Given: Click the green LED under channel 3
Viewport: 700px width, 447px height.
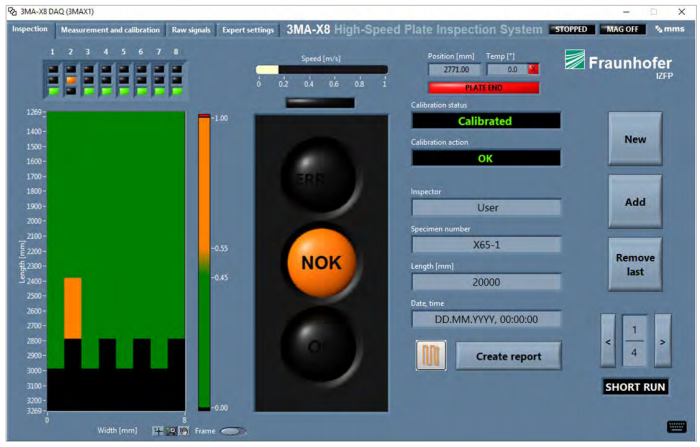Looking at the screenshot, I should [x=89, y=91].
